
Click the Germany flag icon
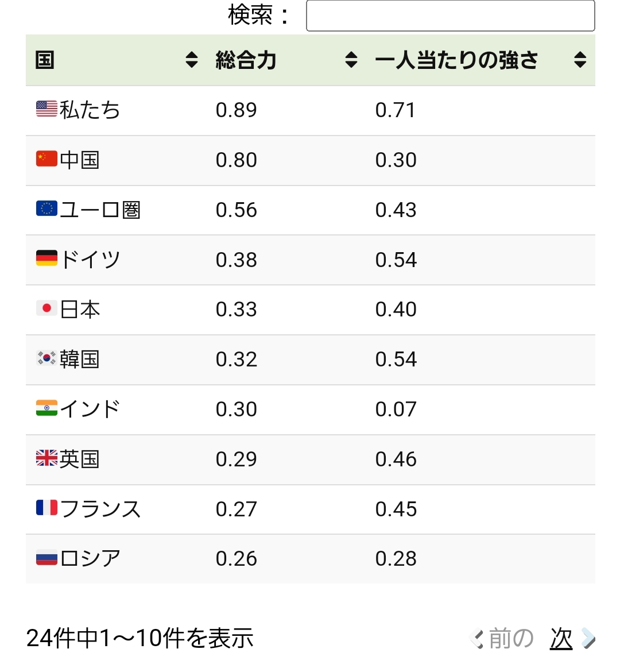click(x=46, y=258)
